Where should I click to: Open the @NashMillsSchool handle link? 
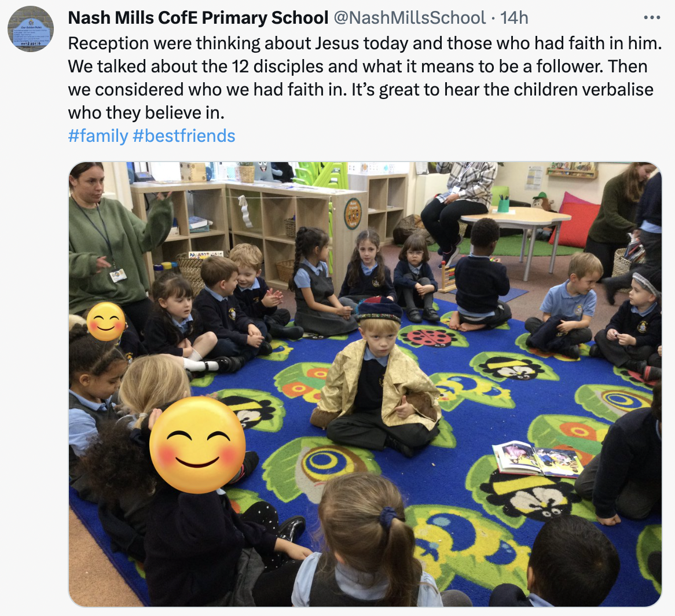409,18
